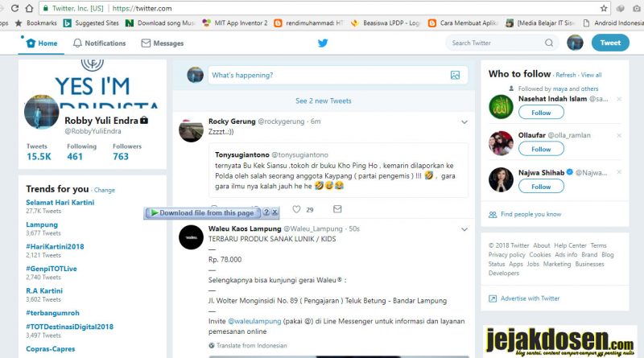
Task: Dismiss Najwa Shihab suggestion
Action: tap(619, 172)
